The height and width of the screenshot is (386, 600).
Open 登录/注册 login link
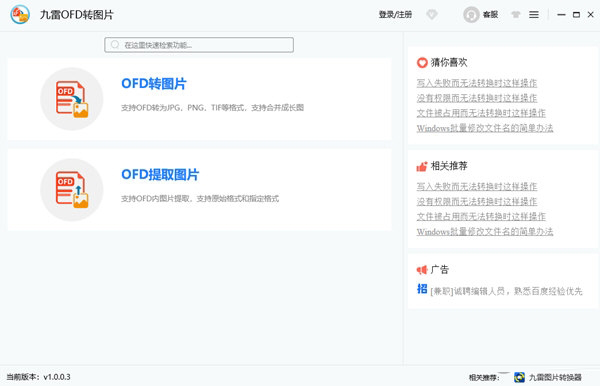coord(395,15)
